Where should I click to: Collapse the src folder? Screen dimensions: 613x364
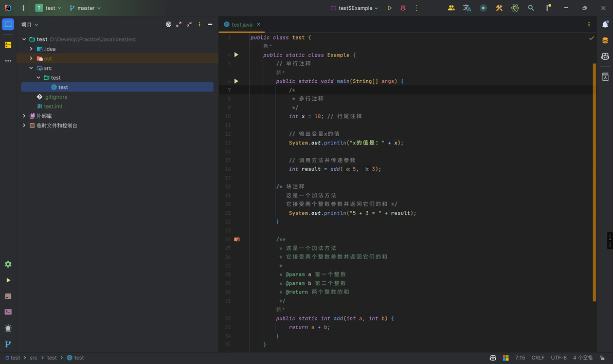tap(31, 68)
